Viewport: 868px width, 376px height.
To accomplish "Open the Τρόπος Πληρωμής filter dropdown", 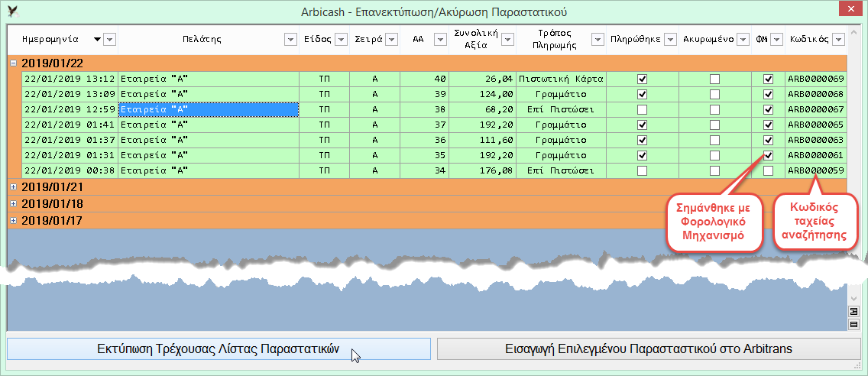I will [598, 39].
